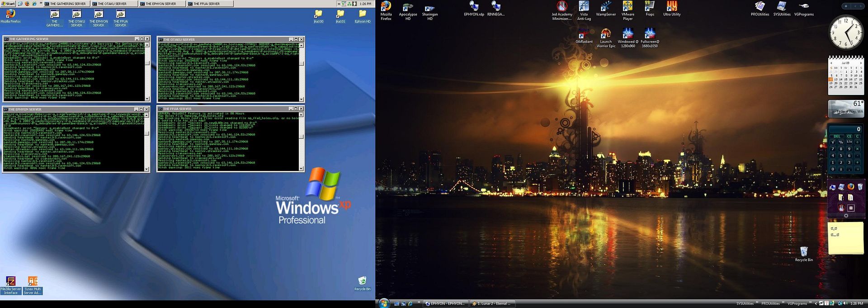Screen dimensions: 868x308
Task: Click the Vista Start orb
Action: pos(383,303)
